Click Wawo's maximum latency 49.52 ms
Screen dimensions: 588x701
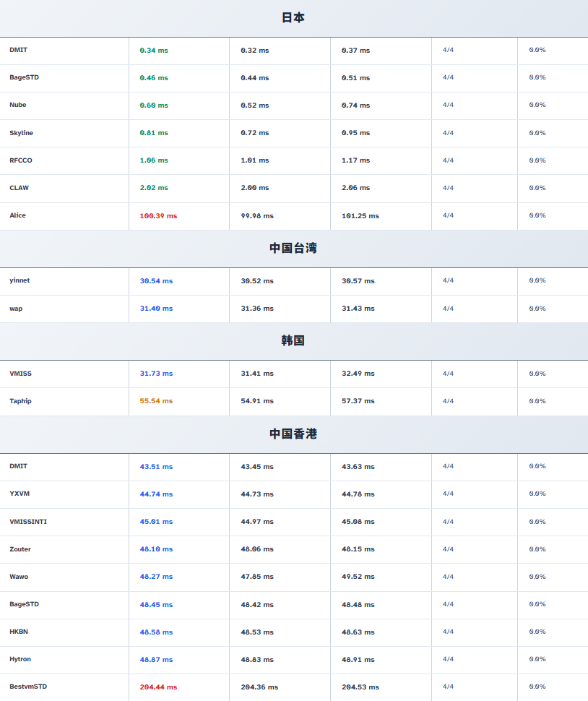tap(358, 577)
